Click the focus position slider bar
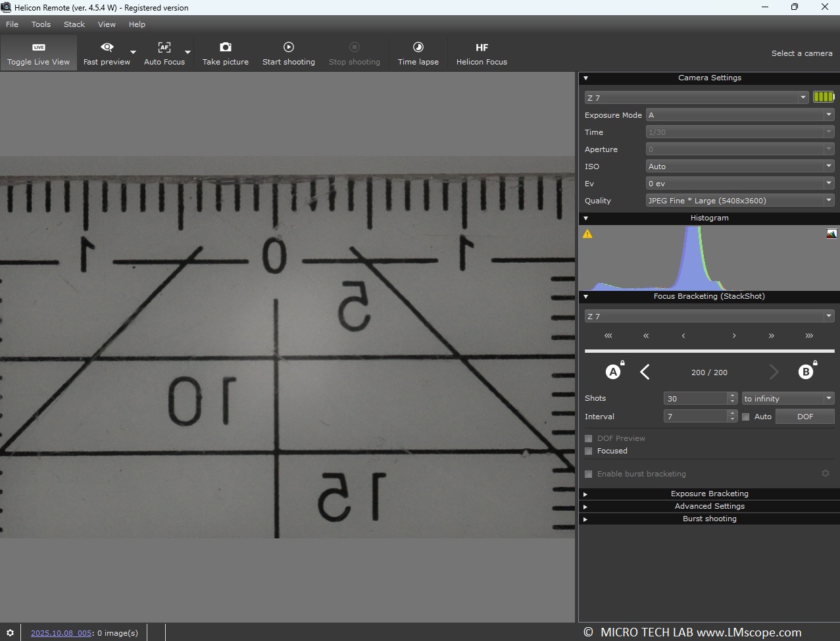Image resolution: width=840 pixels, height=641 pixels. pyautogui.click(x=709, y=351)
